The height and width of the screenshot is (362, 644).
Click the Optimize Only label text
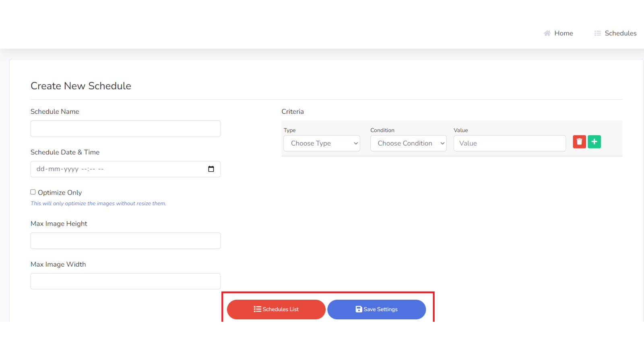[x=60, y=193]
